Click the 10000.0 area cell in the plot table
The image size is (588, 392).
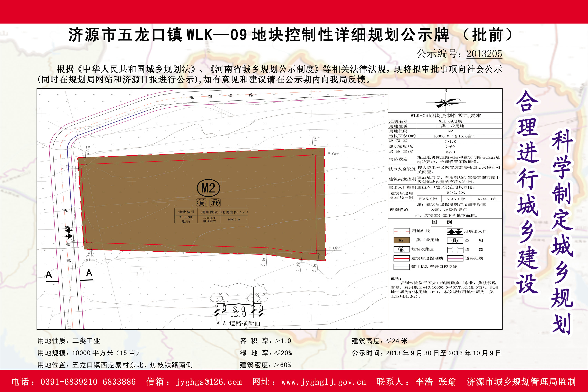tap(233, 220)
